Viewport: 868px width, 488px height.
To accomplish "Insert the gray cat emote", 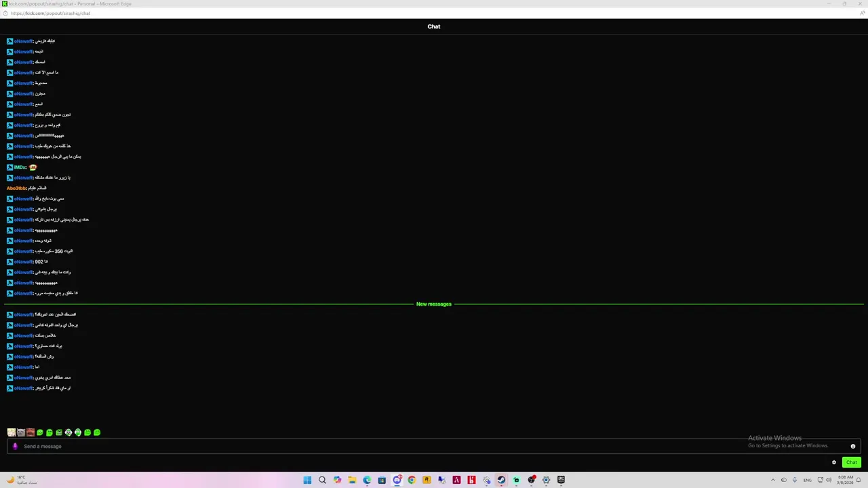I will pyautogui.click(x=21, y=432).
